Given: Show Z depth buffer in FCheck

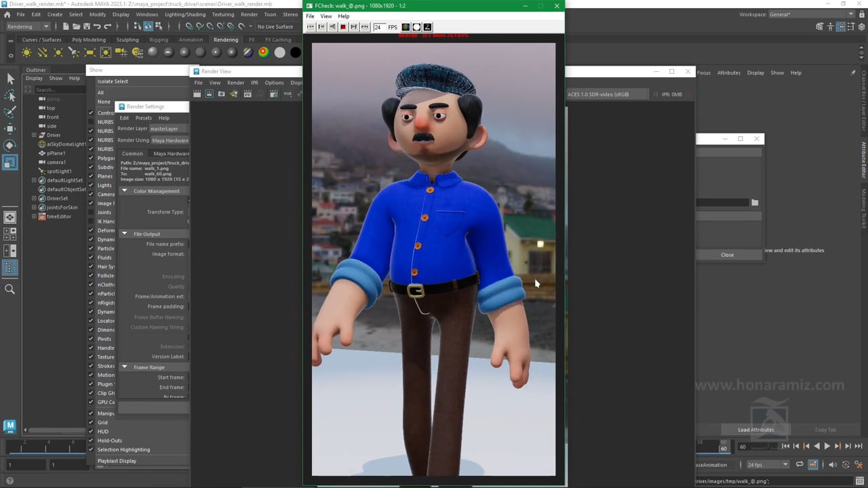Looking at the screenshot, I should (427, 27).
